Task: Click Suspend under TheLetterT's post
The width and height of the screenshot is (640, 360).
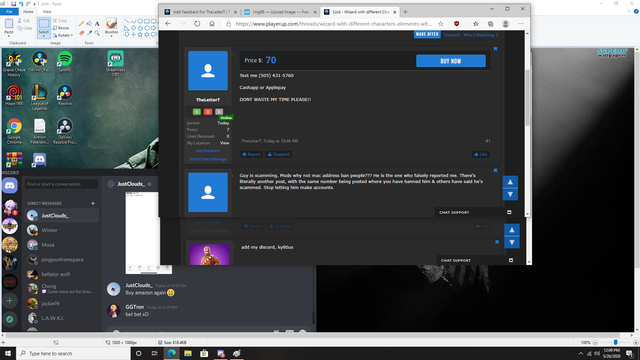Action: pyautogui.click(x=279, y=154)
